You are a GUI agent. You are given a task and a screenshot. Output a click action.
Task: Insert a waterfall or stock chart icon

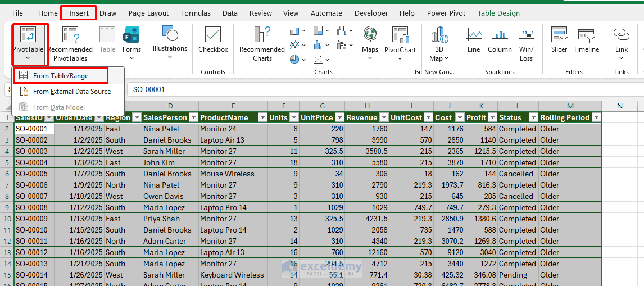tap(342, 30)
